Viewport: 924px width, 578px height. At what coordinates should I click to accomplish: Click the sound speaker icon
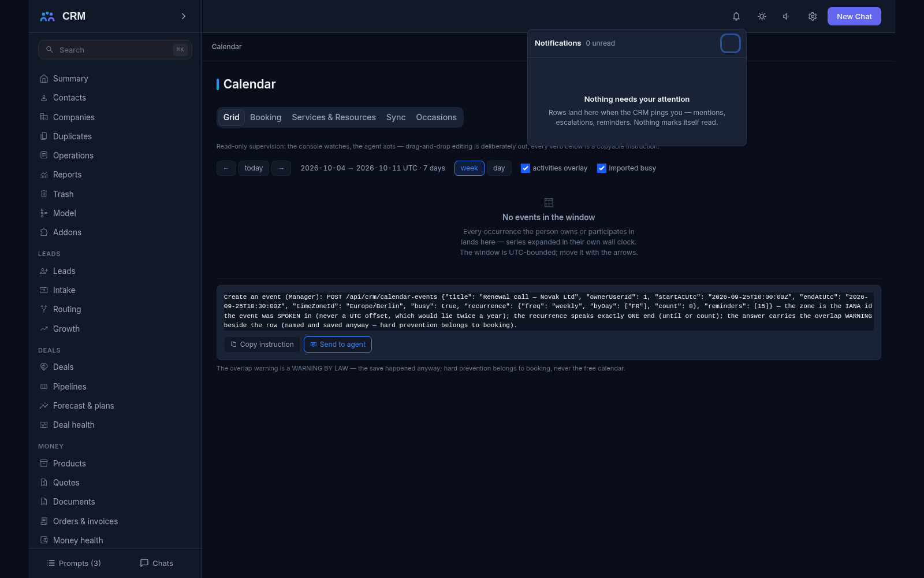pos(787,16)
